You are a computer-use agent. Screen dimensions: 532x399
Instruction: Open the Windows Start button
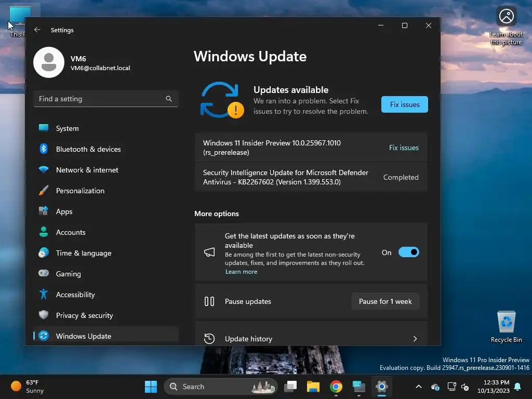point(151,387)
